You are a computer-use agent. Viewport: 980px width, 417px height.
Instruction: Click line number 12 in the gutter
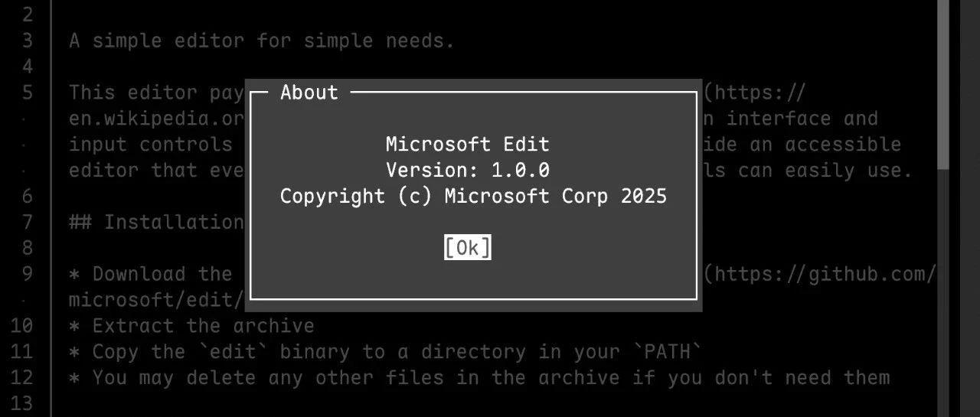21,377
